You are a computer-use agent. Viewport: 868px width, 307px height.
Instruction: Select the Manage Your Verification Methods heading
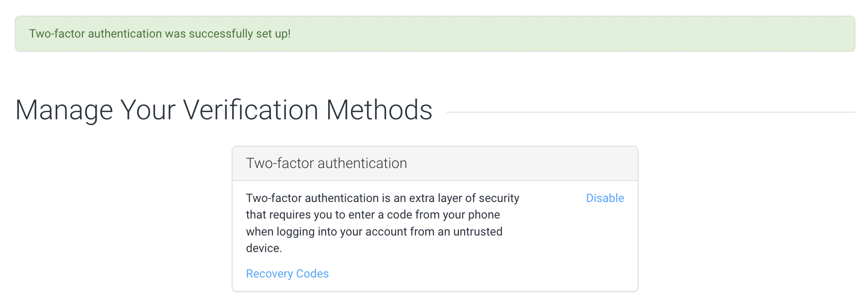point(224,110)
